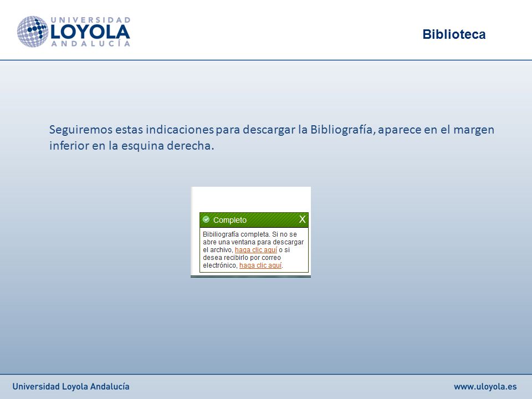Viewport: 532px width, 399px height.
Task: Click the Universidad Loyola Andalucía logo
Action: point(74,32)
